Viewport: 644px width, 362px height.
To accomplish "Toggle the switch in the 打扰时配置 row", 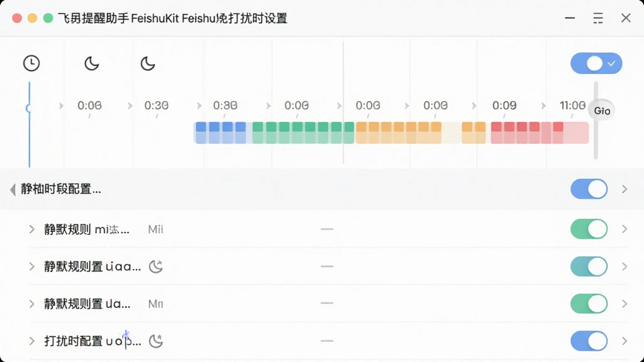I will point(589,341).
